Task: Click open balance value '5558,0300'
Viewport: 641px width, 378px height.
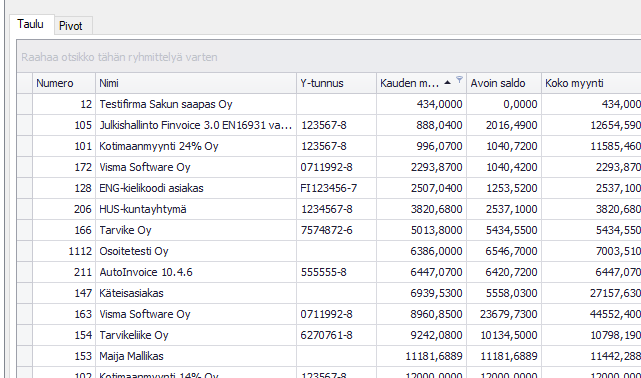Action: [x=504, y=293]
